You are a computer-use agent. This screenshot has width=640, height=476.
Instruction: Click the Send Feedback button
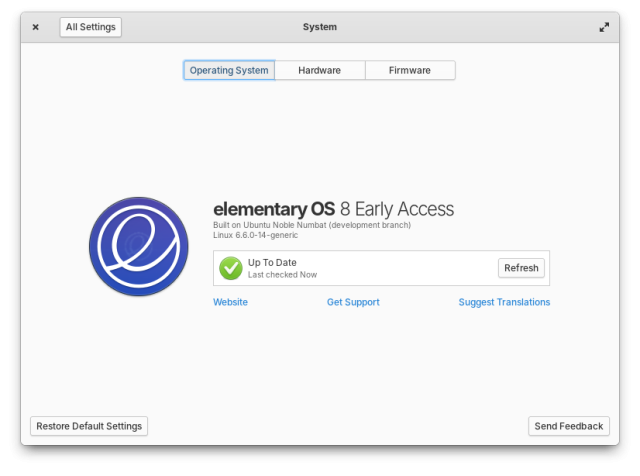coord(569,426)
